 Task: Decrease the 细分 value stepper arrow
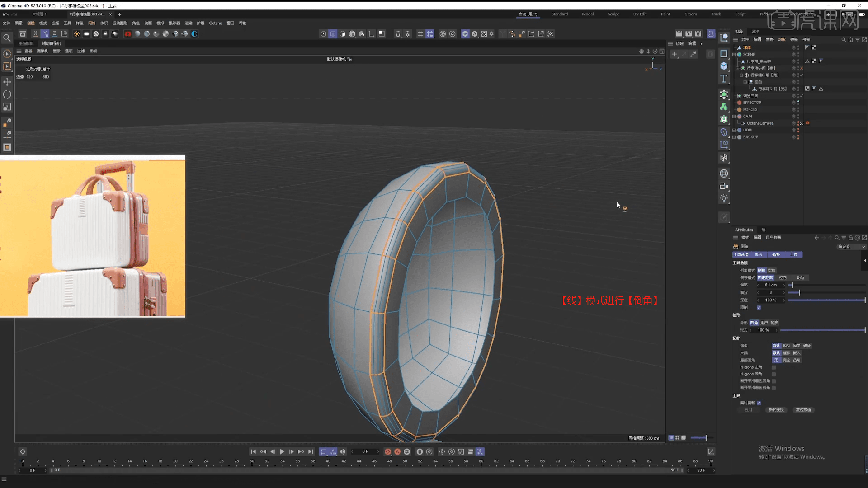coord(758,293)
